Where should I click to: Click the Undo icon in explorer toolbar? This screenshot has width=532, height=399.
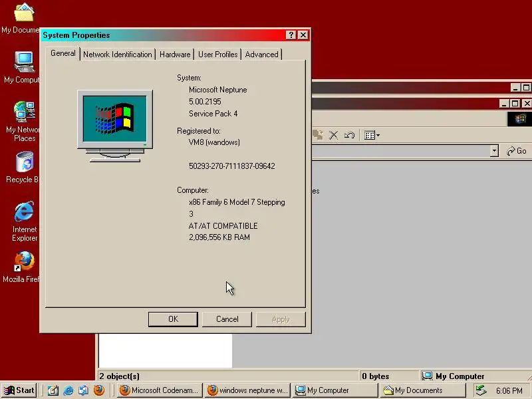[x=349, y=136]
